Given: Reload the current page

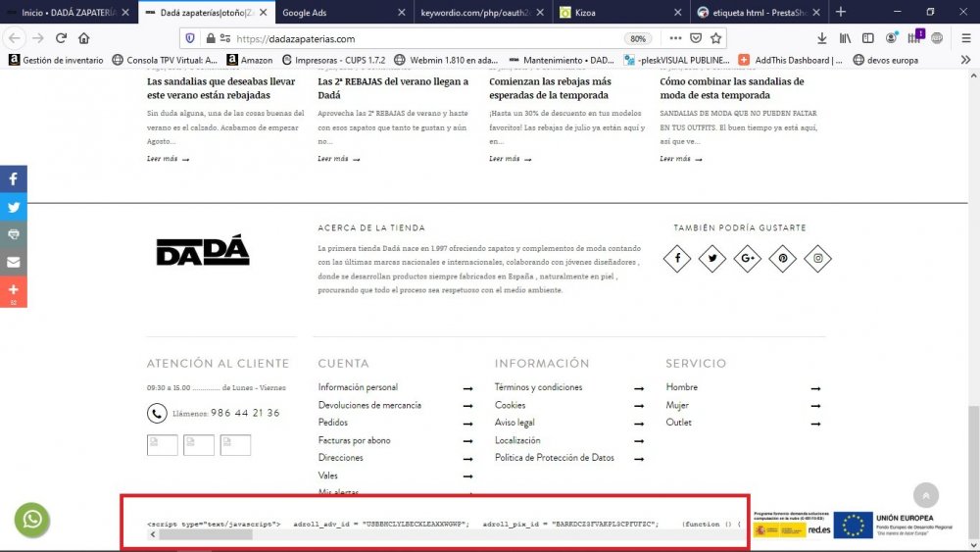Looking at the screenshot, I should pos(61,38).
